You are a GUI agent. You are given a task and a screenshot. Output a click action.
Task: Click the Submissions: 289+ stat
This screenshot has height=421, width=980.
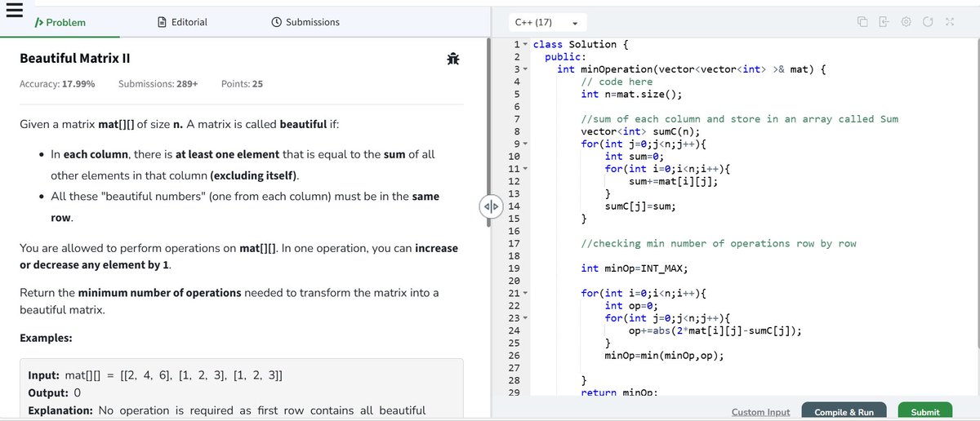[x=158, y=84]
